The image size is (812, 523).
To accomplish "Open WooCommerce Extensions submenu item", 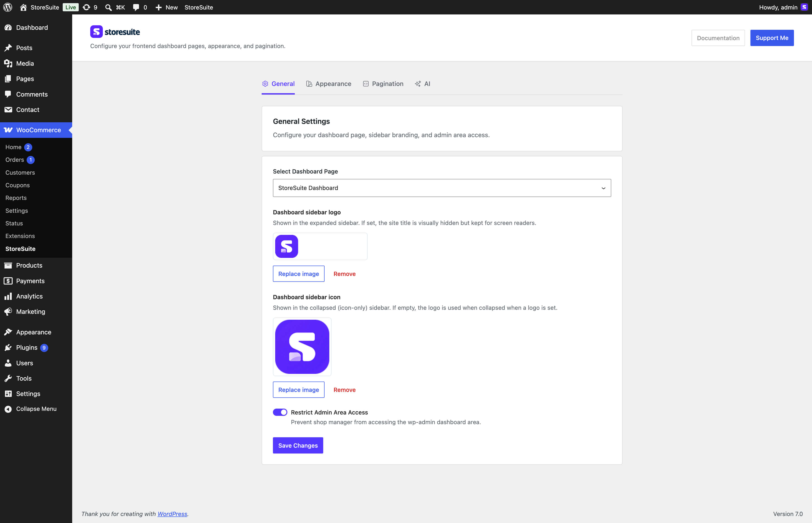I will pos(20,236).
